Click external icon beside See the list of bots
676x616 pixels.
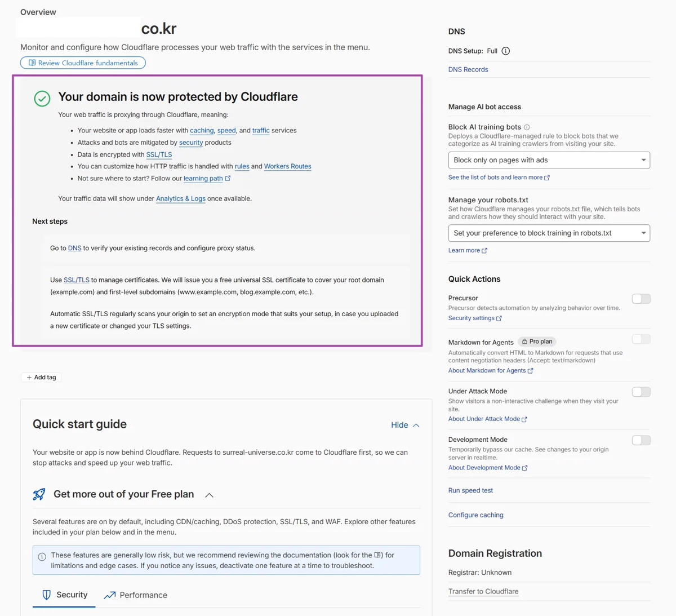547,178
